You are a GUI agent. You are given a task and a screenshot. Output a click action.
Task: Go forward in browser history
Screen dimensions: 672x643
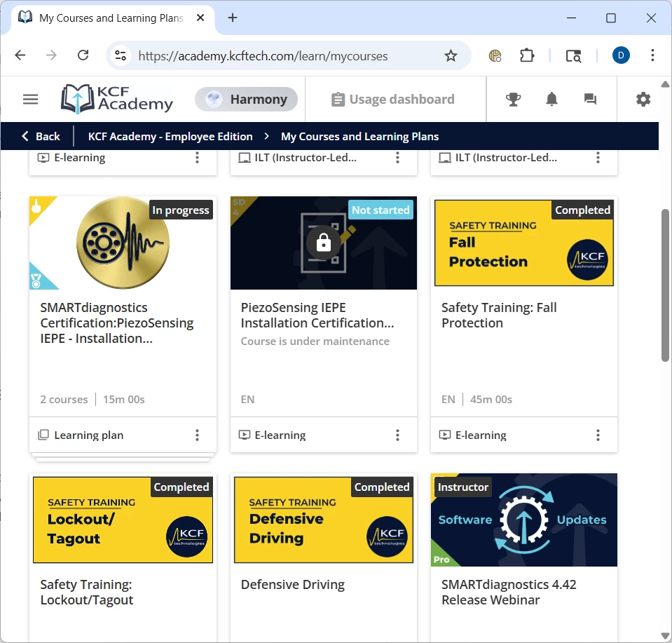click(x=51, y=55)
